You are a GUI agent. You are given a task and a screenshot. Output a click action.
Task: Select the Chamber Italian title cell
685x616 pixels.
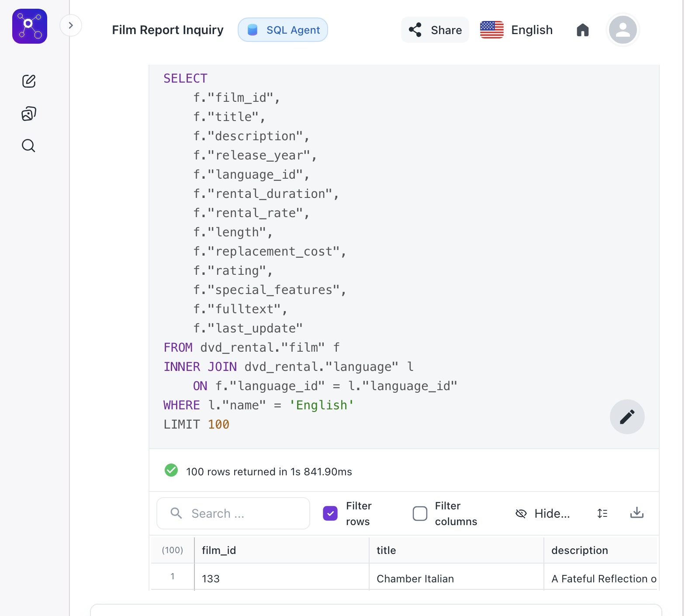(415, 578)
